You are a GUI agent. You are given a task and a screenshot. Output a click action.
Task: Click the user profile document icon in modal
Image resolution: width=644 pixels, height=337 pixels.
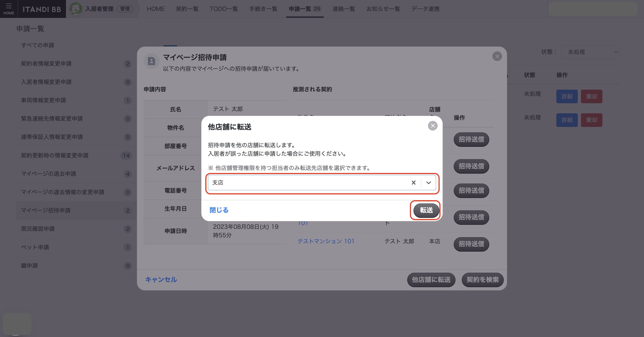pyautogui.click(x=151, y=61)
